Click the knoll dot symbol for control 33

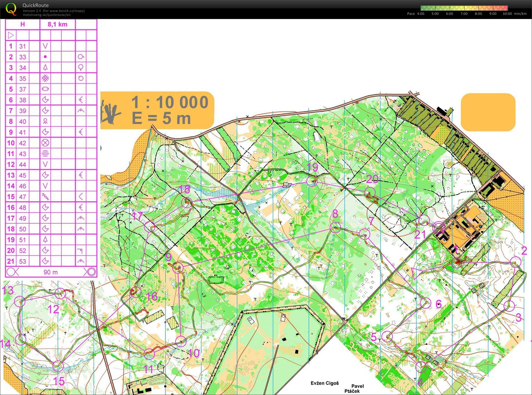pos(45,57)
